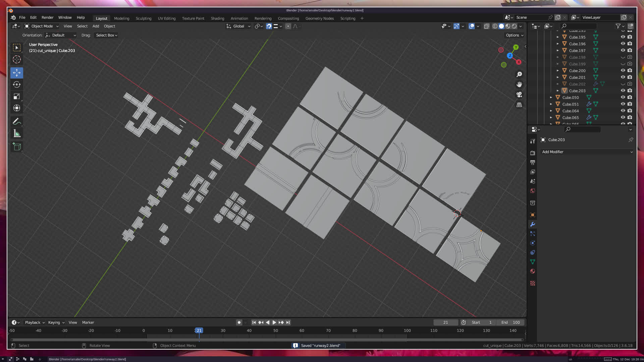Open the Material properties tab

pyautogui.click(x=533, y=271)
